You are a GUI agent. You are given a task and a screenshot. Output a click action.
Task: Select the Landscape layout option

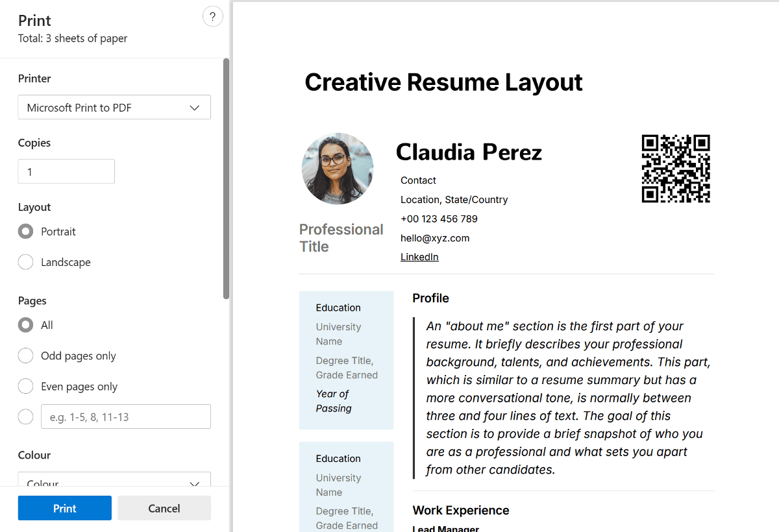pyautogui.click(x=26, y=262)
